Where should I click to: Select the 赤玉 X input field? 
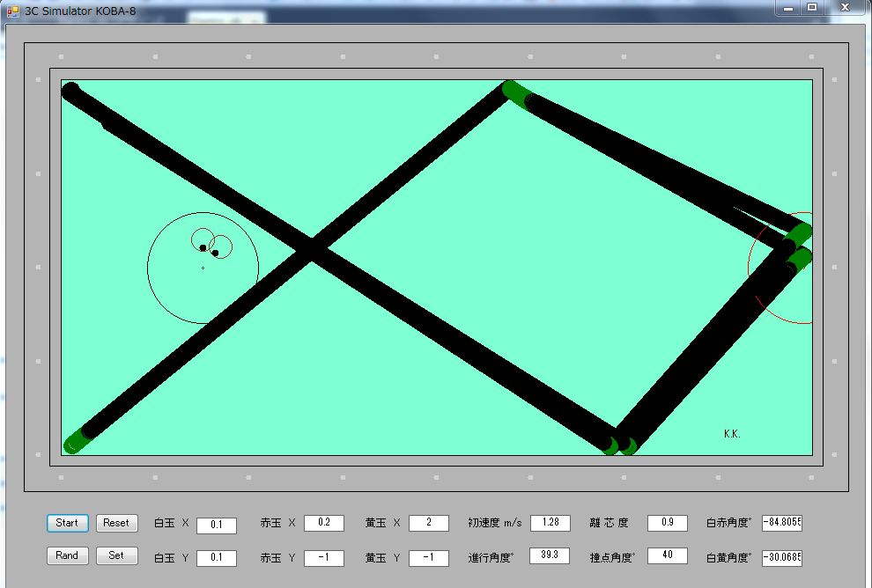323,523
